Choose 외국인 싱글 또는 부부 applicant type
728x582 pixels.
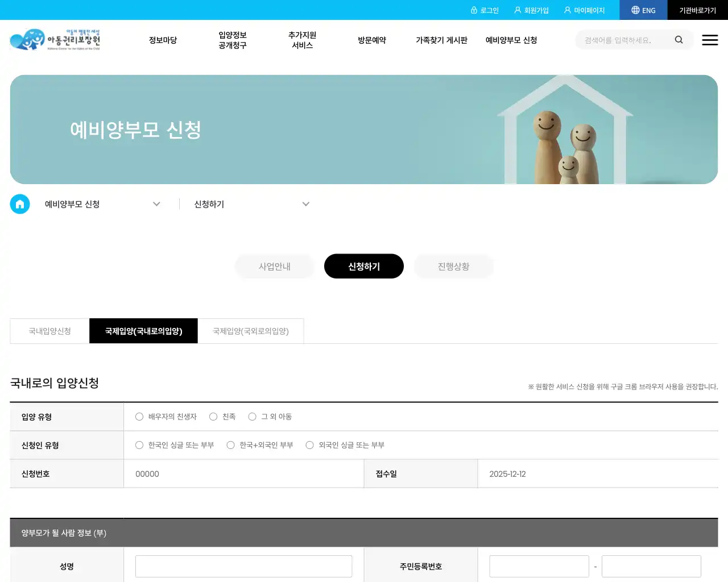tap(309, 445)
